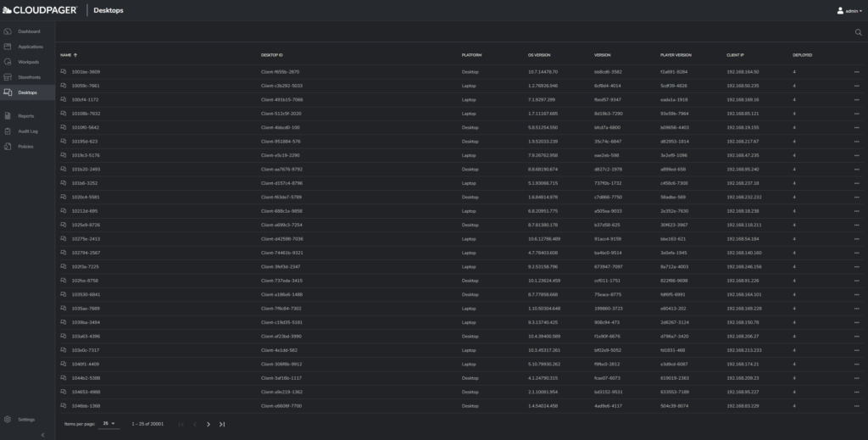Open more options for row 1001be-3609
The height and width of the screenshot is (440, 868).
click(856, 72)
